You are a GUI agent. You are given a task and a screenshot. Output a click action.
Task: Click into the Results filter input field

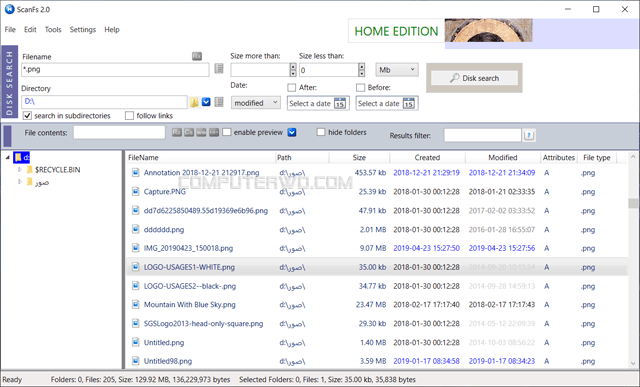click(482, 135)
